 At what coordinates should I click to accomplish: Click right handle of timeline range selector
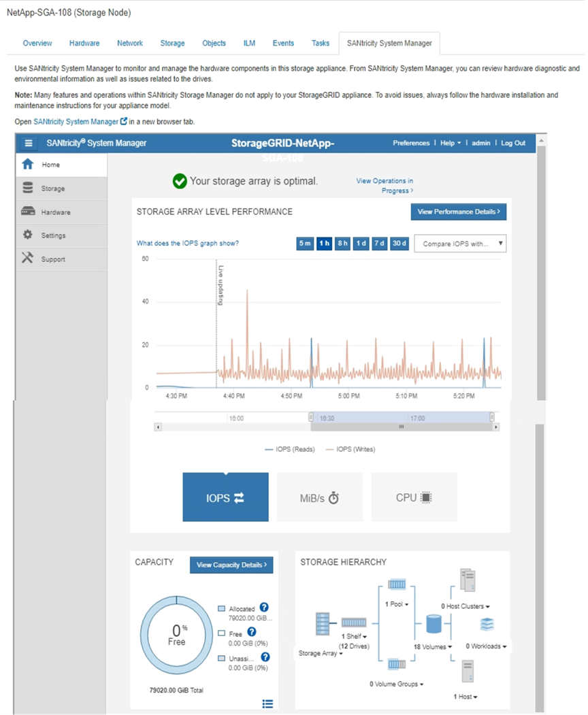(492, 417)
